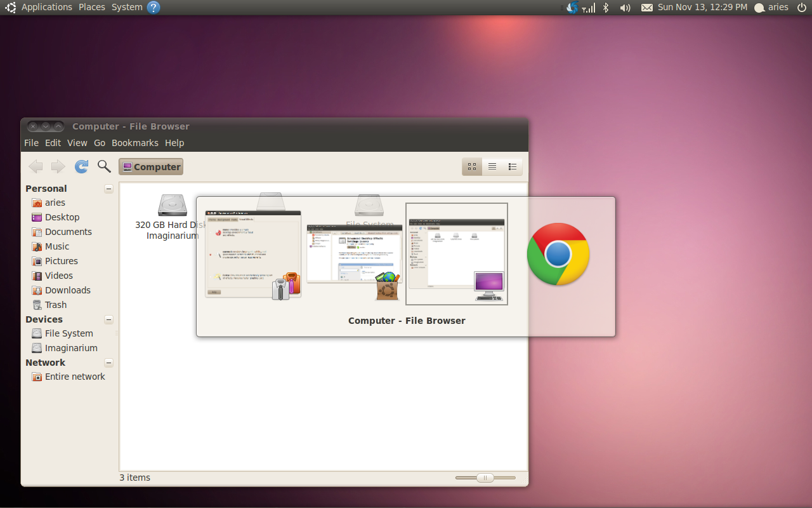Click the help question mark button
The image size is (812, 508).
(x=154, y=7)
